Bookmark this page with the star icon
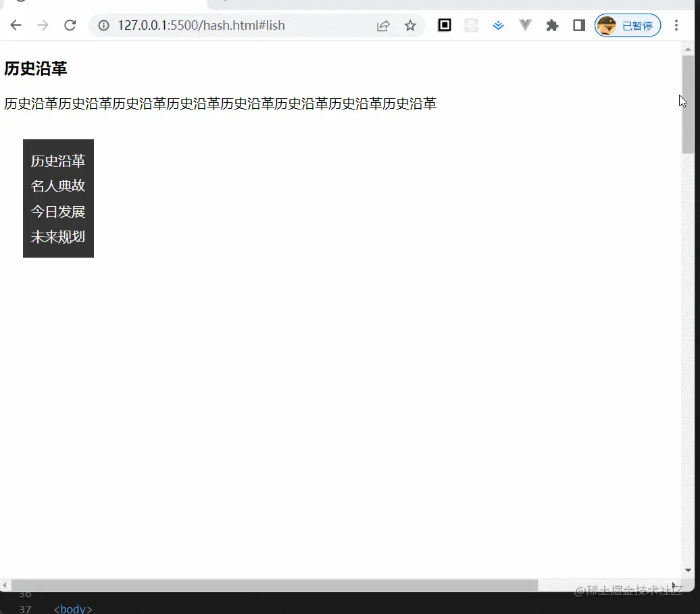Screen dimensions: 700x614 [410, 25]
